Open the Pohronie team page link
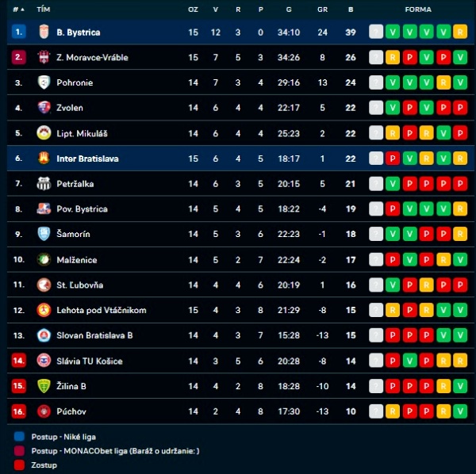Screen dimensions: 476x474 74,82
